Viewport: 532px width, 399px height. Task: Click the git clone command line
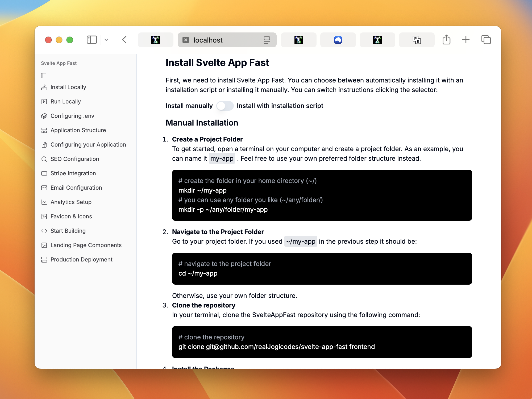point(277,347)
